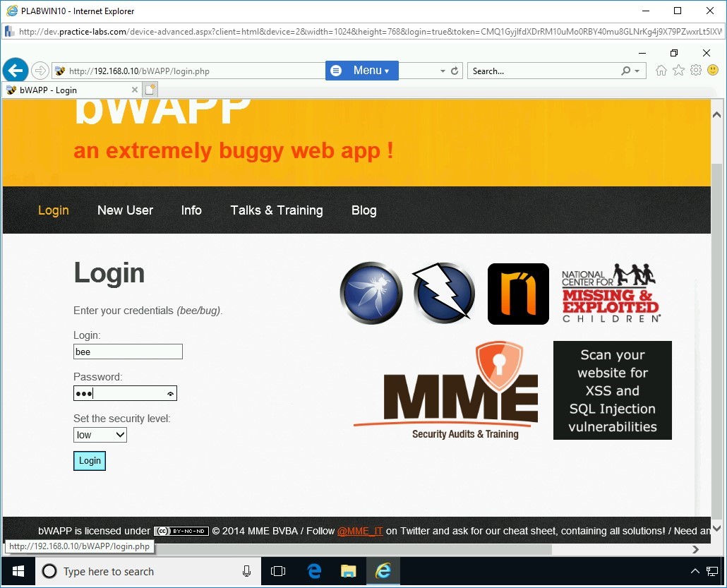Reveal password using the eye icon

click(170, 394)
